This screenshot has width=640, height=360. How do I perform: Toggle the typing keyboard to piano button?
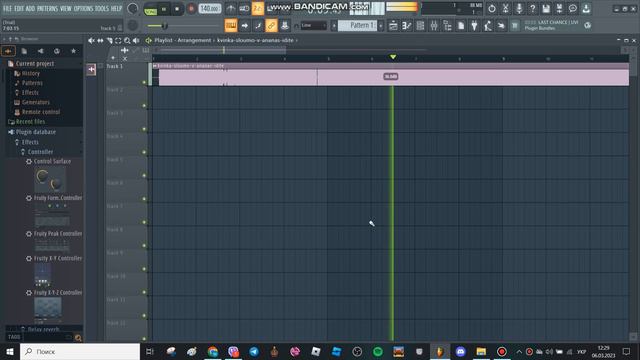(231, 26)
